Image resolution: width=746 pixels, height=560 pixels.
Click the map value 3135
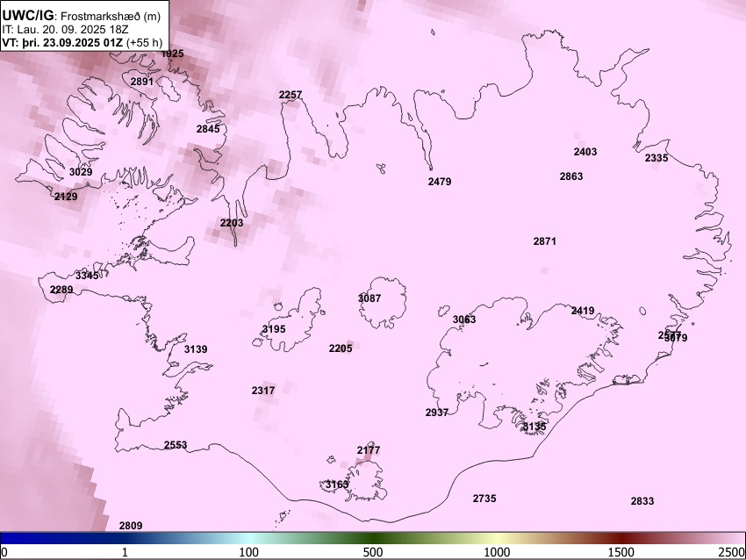pyautogui.click(x=534, y=427)
